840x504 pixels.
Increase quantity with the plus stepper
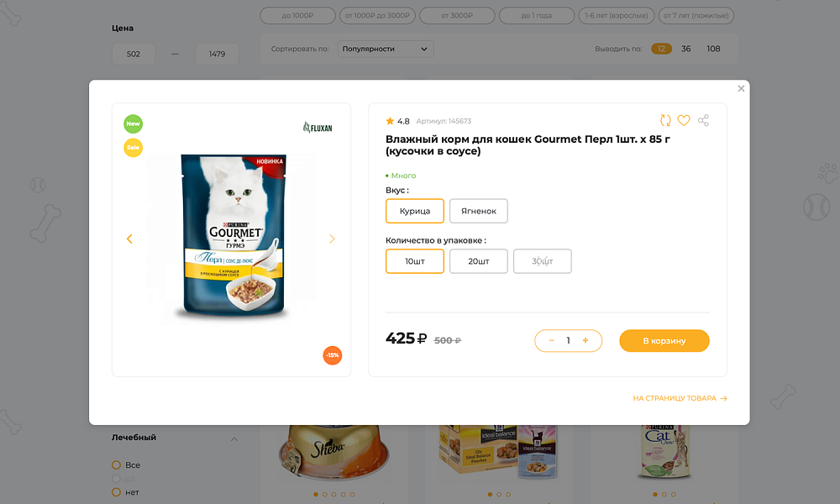tap(585, 341)
